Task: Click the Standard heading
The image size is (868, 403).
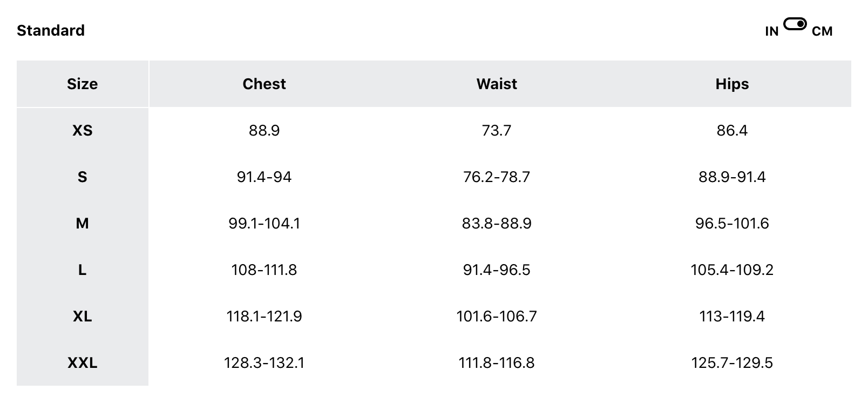Action: coord(51,30)
